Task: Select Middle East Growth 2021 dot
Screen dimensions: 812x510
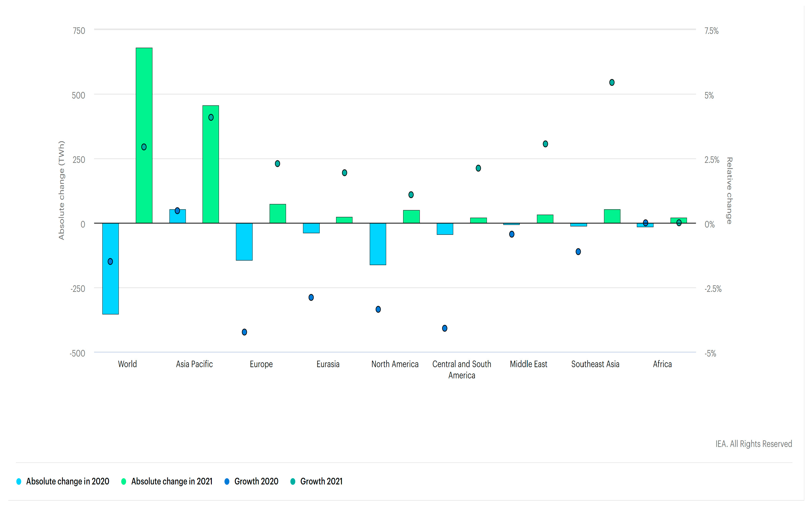Action: 545,144
